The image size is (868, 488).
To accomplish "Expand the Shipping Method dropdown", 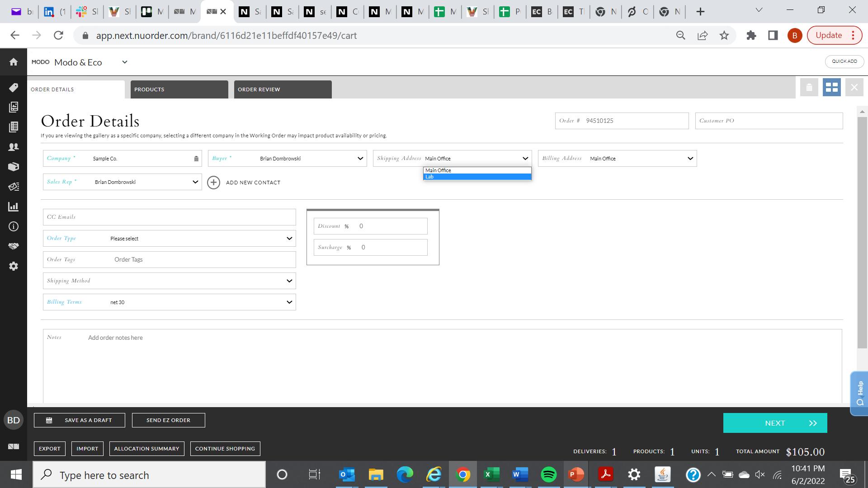I will [x=289, y=281].
